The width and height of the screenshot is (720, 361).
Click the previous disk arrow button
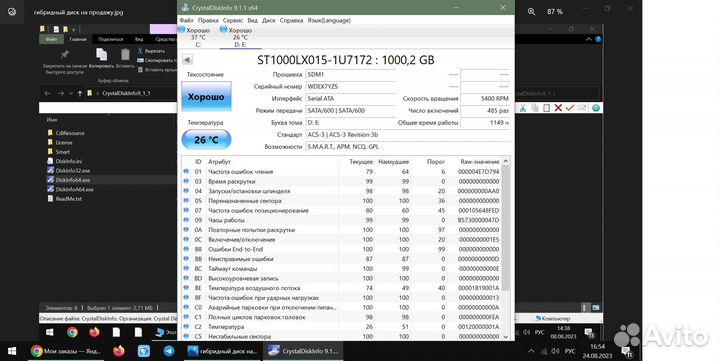click(187, 60)
